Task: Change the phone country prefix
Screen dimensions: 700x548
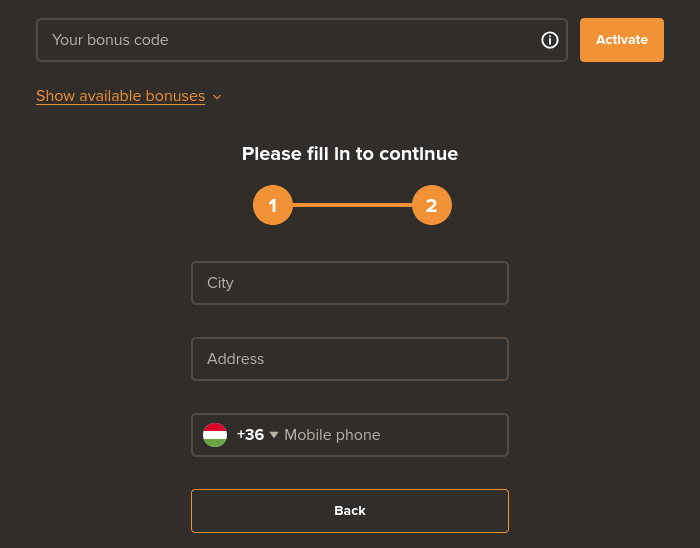Action: click(242, 435)
